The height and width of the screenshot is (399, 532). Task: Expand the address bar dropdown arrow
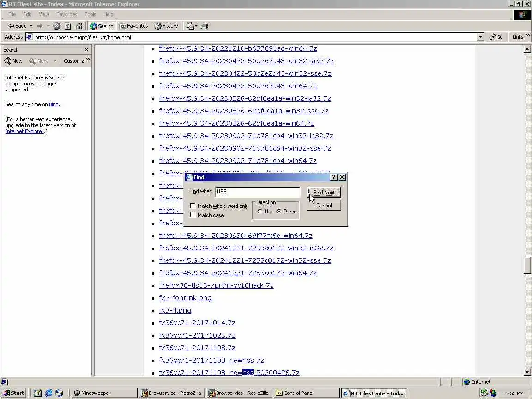(480, 37)
